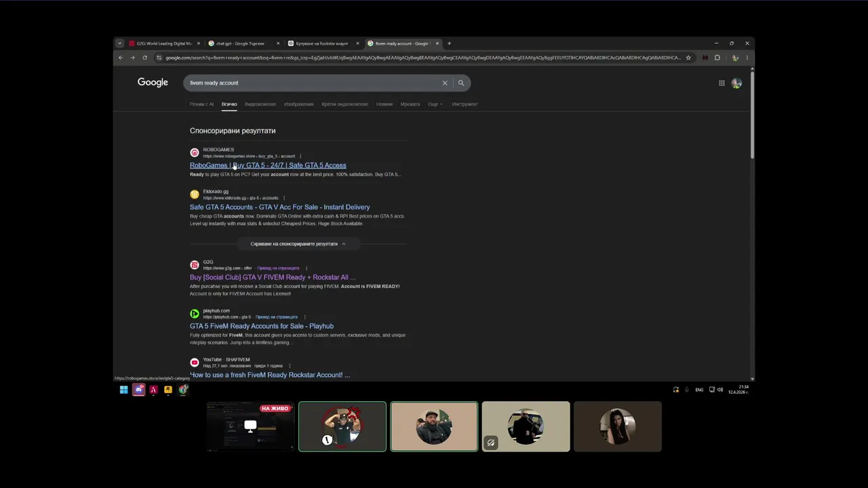
Task: Close the chat gpt Google tab
Action: pos(278,43)
